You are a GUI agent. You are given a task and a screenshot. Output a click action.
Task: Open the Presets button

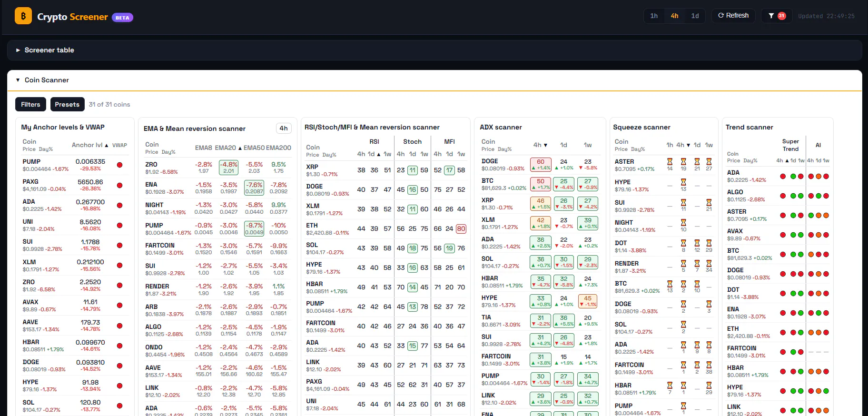click(x=67, y=104)
